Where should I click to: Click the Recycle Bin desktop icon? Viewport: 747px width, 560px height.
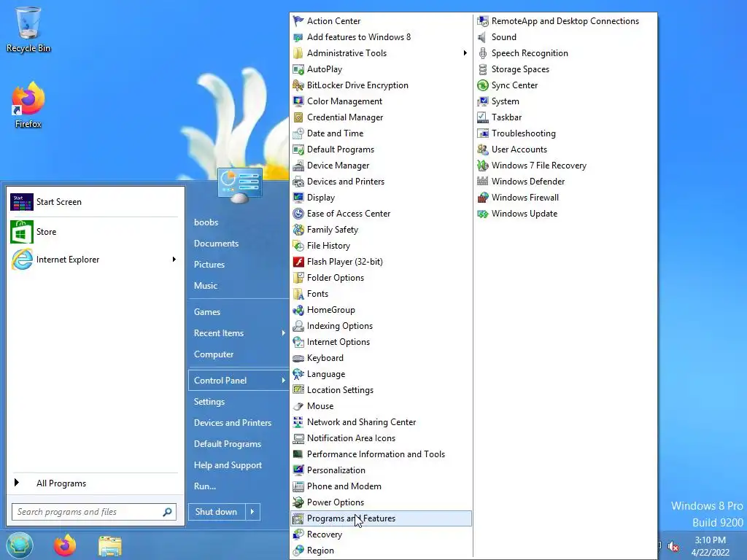pos(28,28)
